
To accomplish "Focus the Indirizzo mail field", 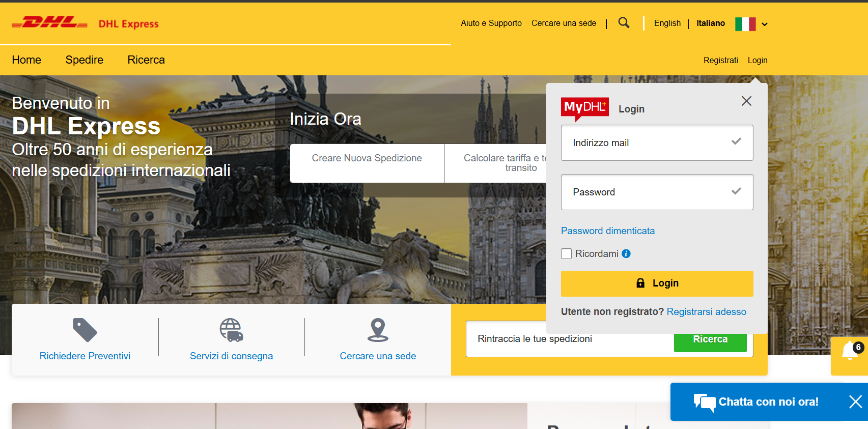I will [657, 143].
